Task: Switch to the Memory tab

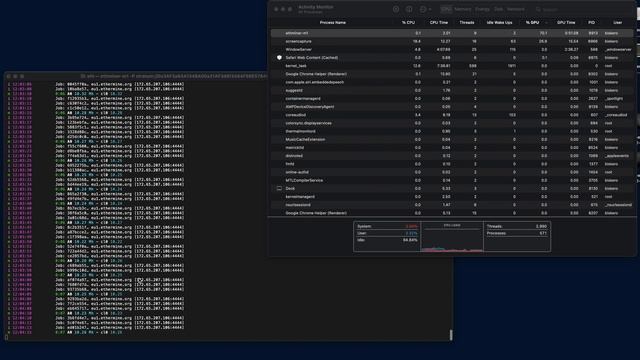Action: (463, 9)
